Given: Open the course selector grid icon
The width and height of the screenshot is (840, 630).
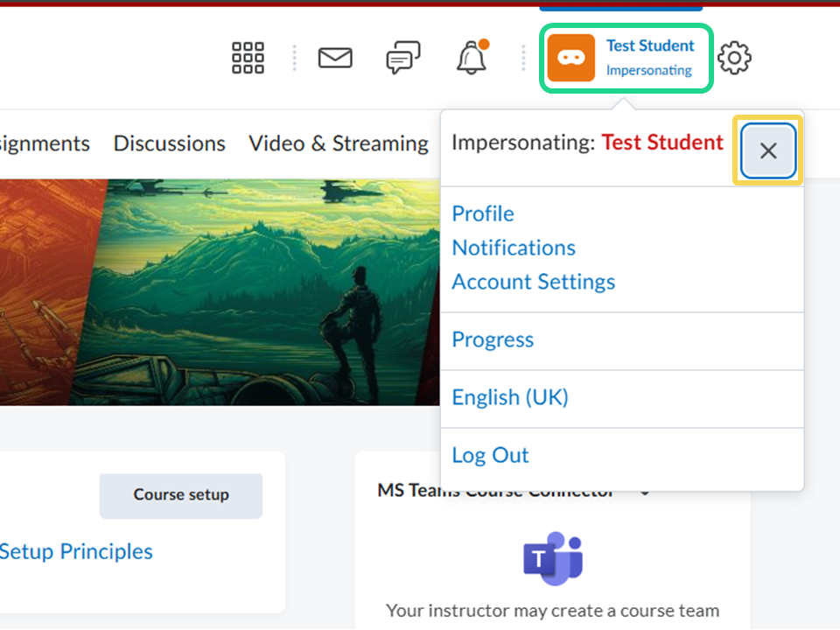Looking at the screenshot, I should (248, 58).
